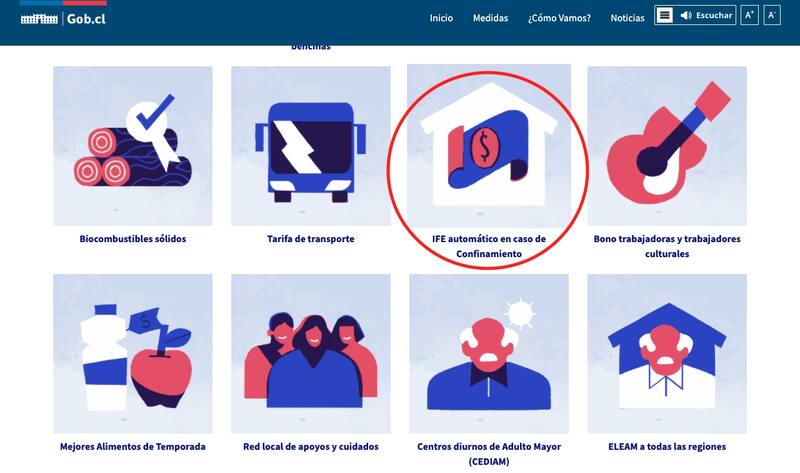Click Centros diurnos de Adulto Mayor (CEDIAM) link
The height and width of the screenshot is (473, 800).
click(x=489, y=454)
